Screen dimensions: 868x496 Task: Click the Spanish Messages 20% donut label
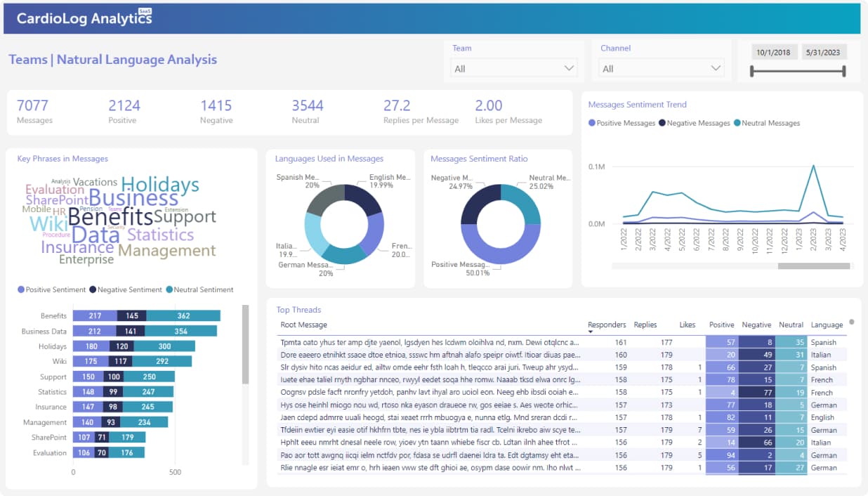pyautogui.click(x=298, y=181)
